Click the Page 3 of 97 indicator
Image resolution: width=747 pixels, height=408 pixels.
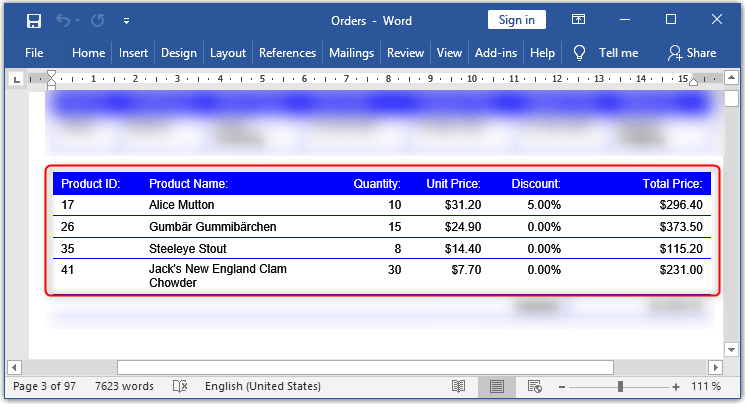[44, 387]
